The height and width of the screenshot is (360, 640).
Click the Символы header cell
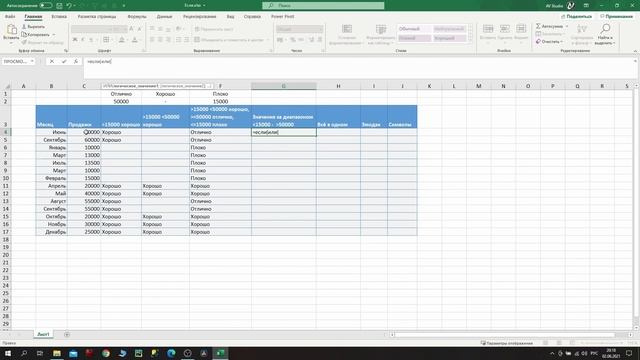(x=402, y=117)
